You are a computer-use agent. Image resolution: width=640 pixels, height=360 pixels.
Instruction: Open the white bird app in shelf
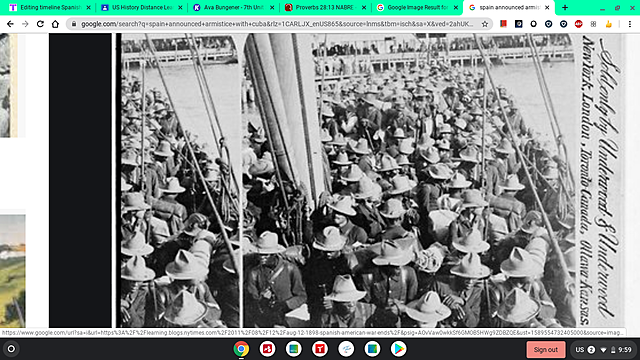pos(346,349)
